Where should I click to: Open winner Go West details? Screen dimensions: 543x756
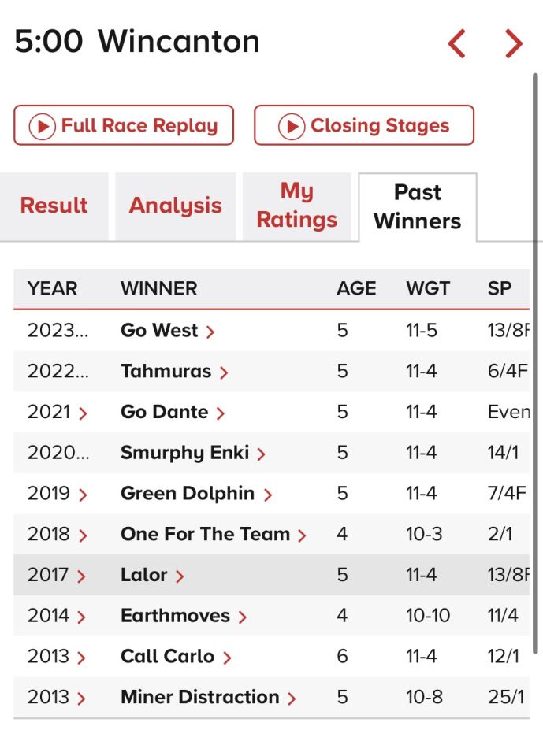click(159, 331)
